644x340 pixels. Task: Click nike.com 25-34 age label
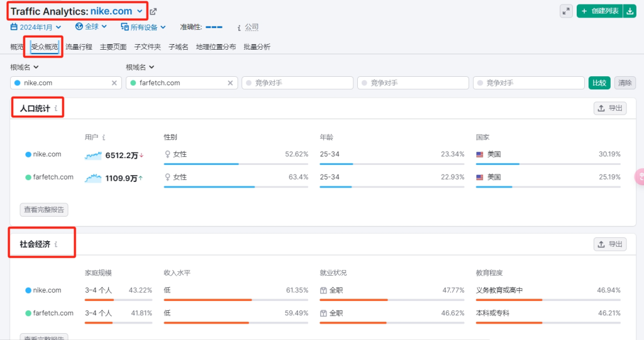pos(330,154)
